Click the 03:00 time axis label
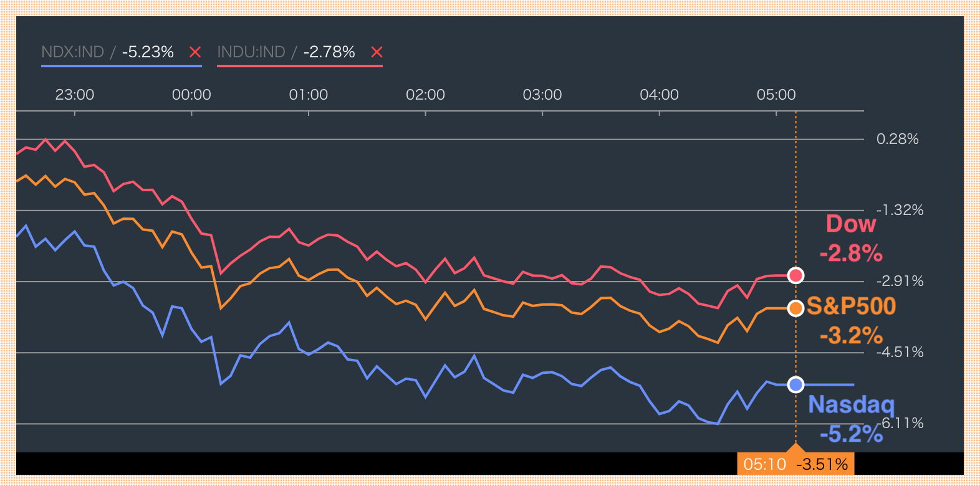980x486 pixels. (x=542, y=95)
